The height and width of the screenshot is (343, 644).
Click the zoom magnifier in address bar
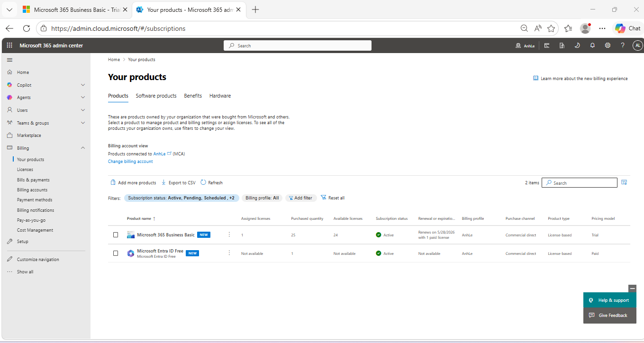click(524, 28)
